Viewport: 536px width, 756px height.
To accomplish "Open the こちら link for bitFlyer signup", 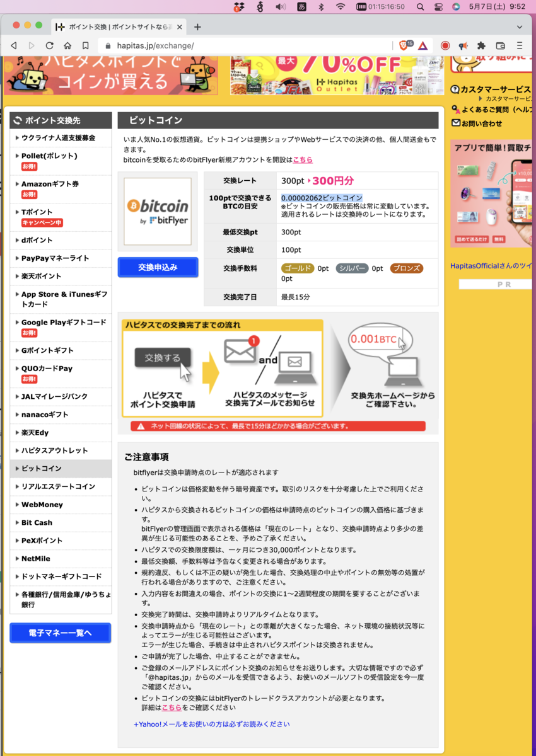I will click(301, 159).
